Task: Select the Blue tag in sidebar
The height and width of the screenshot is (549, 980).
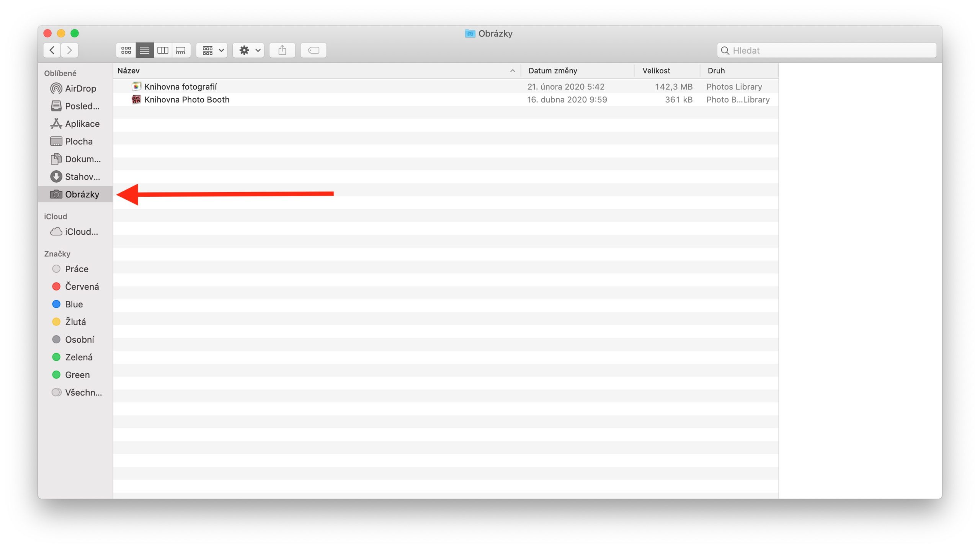Action: pos(73,304)
